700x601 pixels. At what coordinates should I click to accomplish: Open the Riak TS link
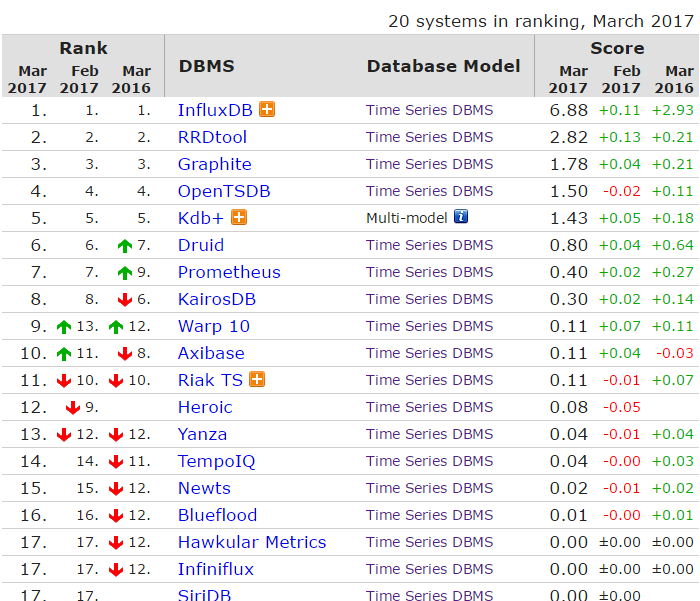[x=210, y=380]
